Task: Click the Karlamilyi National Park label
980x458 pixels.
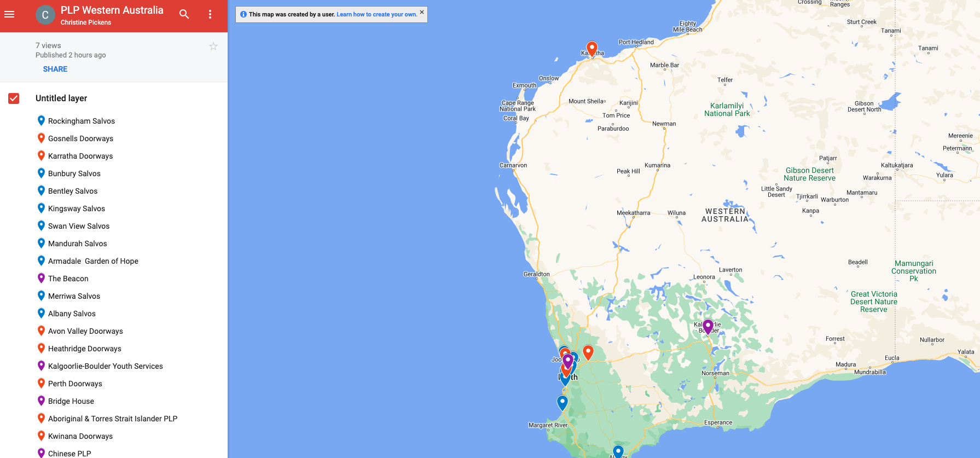Action: pyautogui.click(x=727, y=110)
